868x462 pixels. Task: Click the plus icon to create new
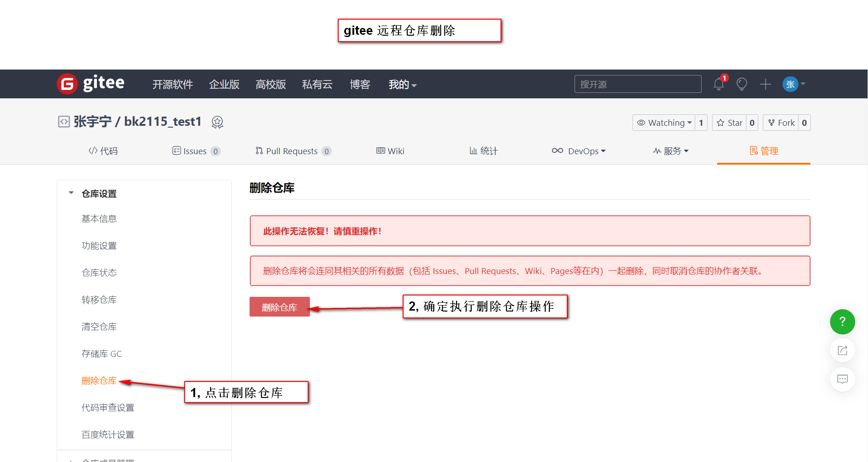(x=766, y=84)
